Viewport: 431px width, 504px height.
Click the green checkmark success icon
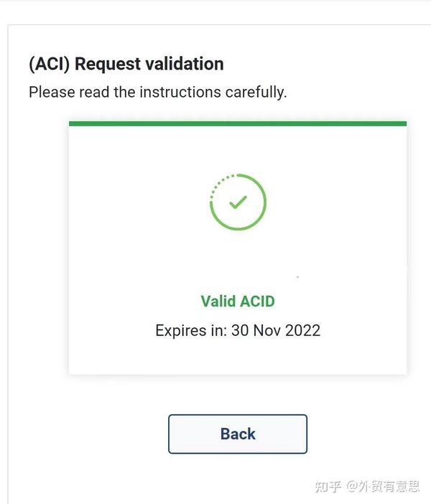pos(238,202)
